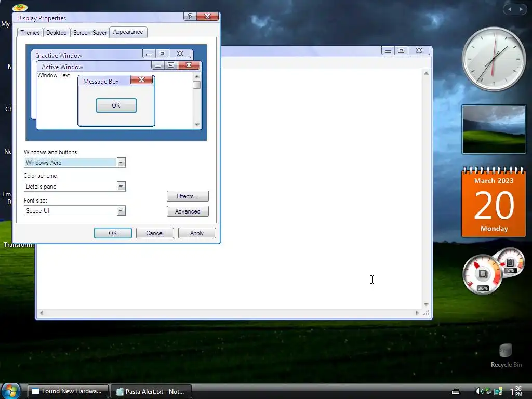
Task: Click Notepad vertical scrollbar up arrow
Action: (x=426, y=73)
